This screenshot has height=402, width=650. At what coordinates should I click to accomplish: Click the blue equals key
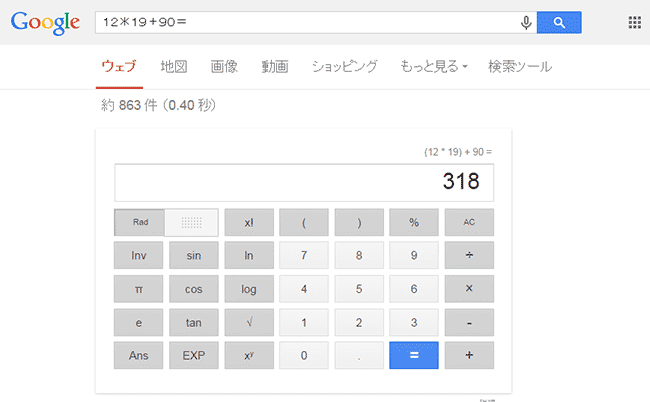click(x=414, y=356)
